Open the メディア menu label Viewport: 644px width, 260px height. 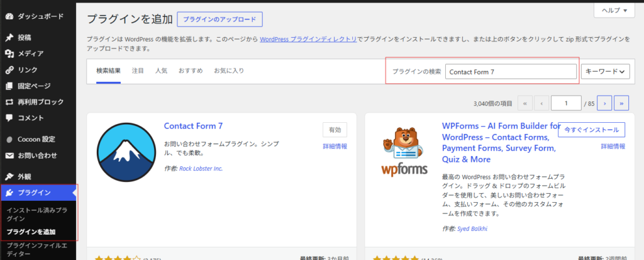tap(30, 54)
